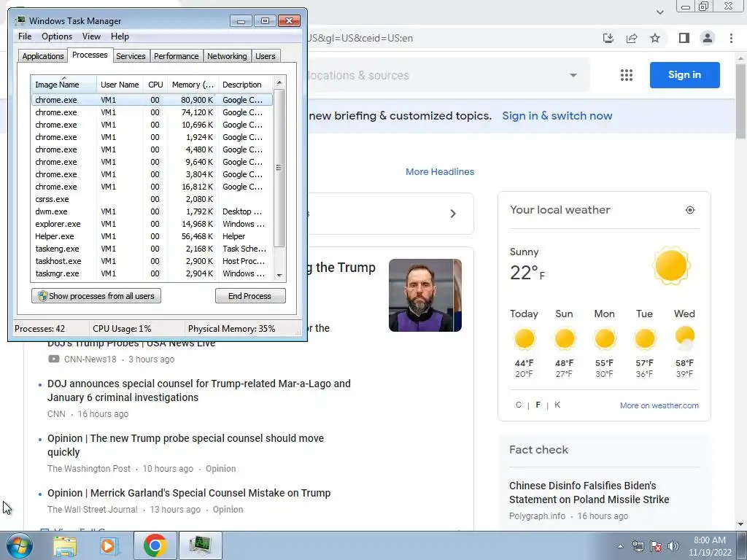Open the Google apps grid icon
This screenshot has height=560, width=747.
coord(627,75)
